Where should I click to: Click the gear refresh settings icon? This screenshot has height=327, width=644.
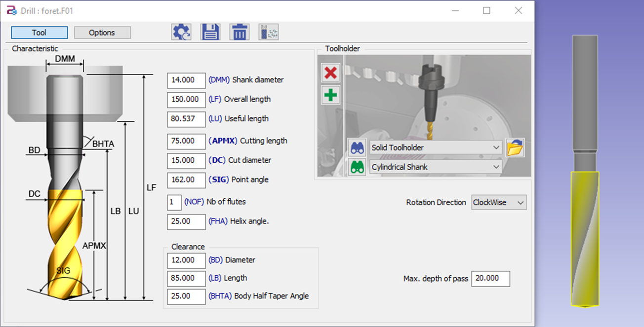pyautogui.click(x=181, y=33)
